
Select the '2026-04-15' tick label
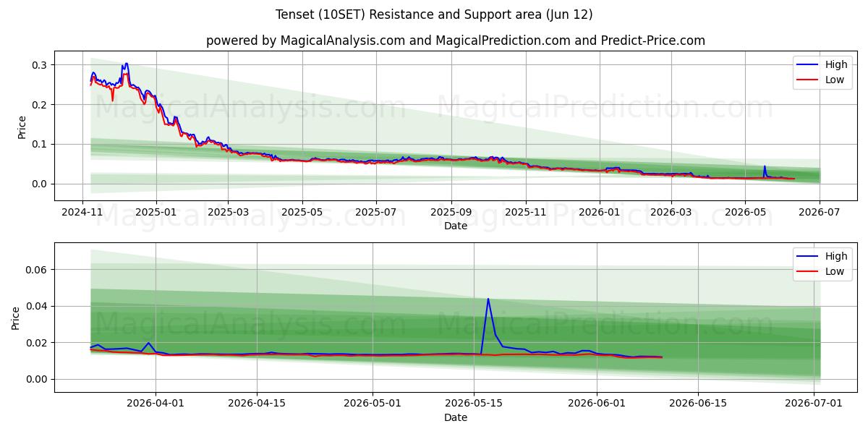(257, 404)
